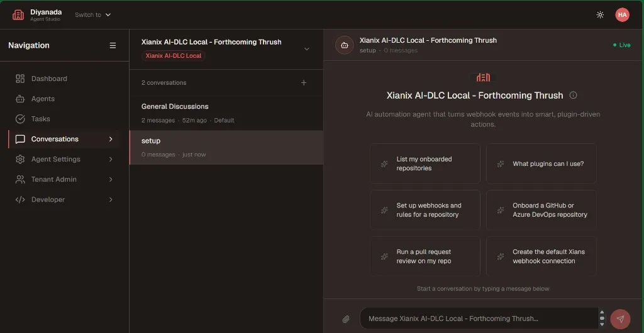Toggle the light/dark theme sun icon
644x333 pixels.
(x=600, y=14)
